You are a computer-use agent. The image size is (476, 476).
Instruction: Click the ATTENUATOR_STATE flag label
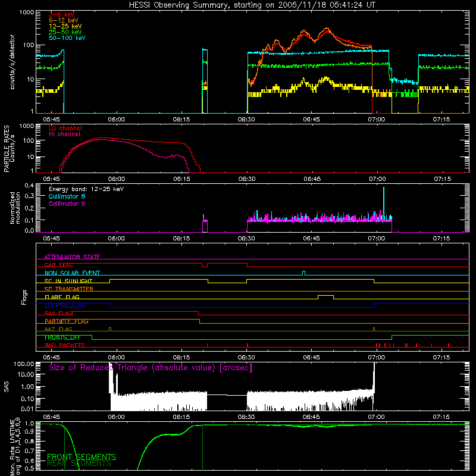pyautogui.click(x=72, y=257)
